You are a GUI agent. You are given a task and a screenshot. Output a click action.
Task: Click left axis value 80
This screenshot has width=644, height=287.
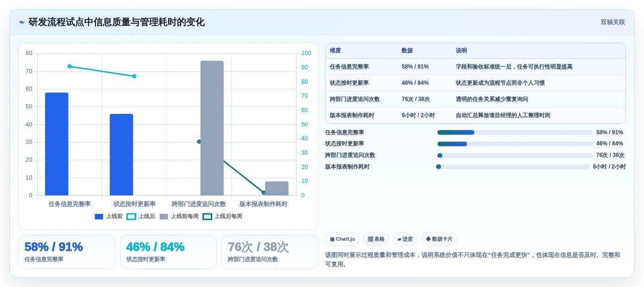tap(29, 53)
